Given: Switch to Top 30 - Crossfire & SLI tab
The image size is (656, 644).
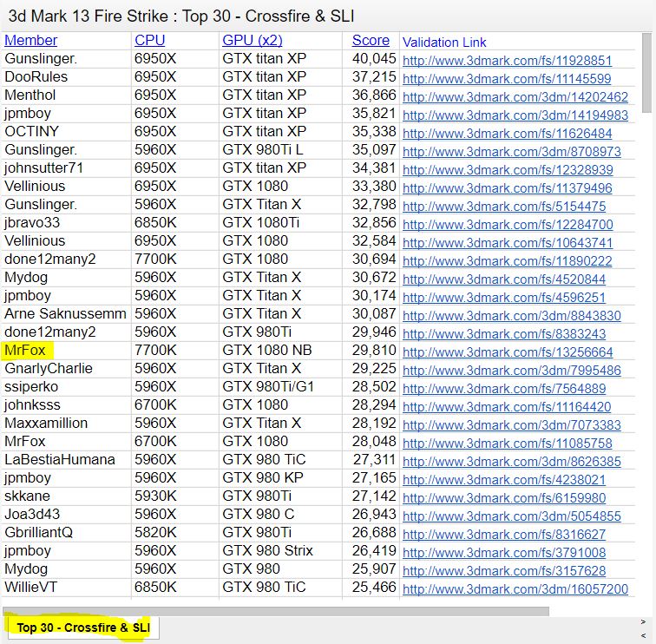Looking at the screenshot, I should click(83, 628).
